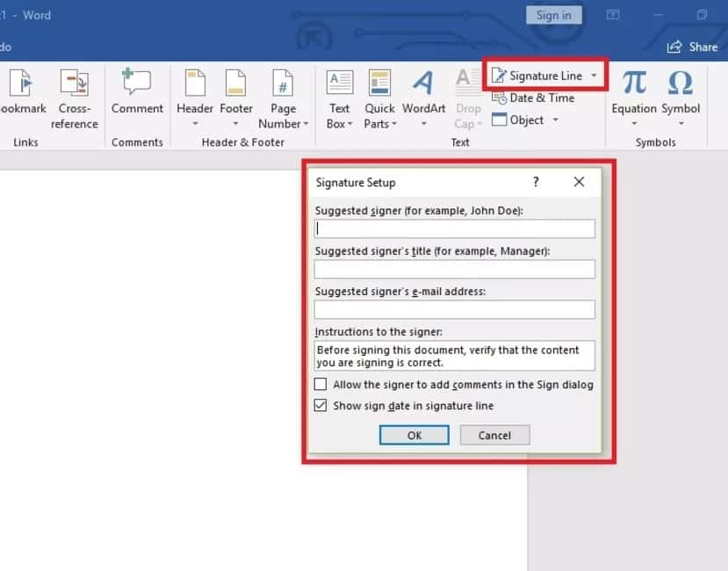
Task: Click the suggested signer input field
Action: tap(454, 228)
